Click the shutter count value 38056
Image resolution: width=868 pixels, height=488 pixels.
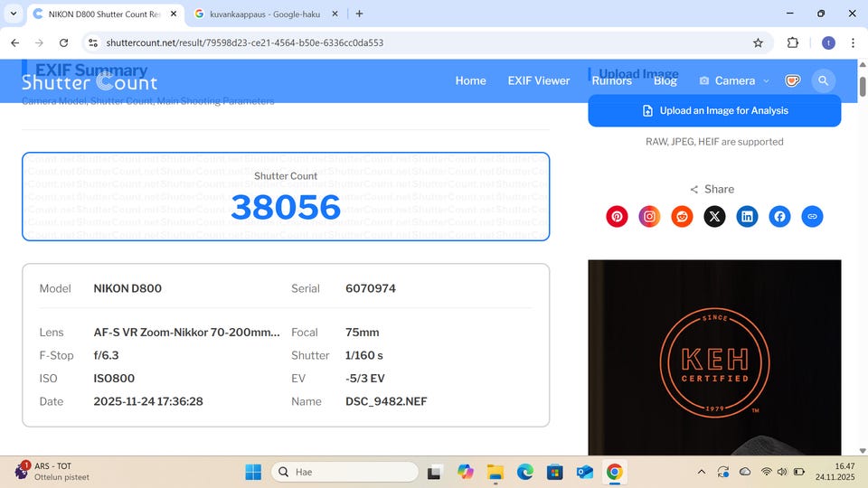pos(286,207)
